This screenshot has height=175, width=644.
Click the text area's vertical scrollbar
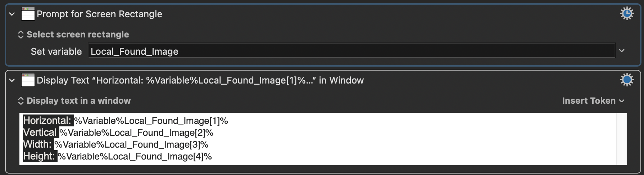621,139
